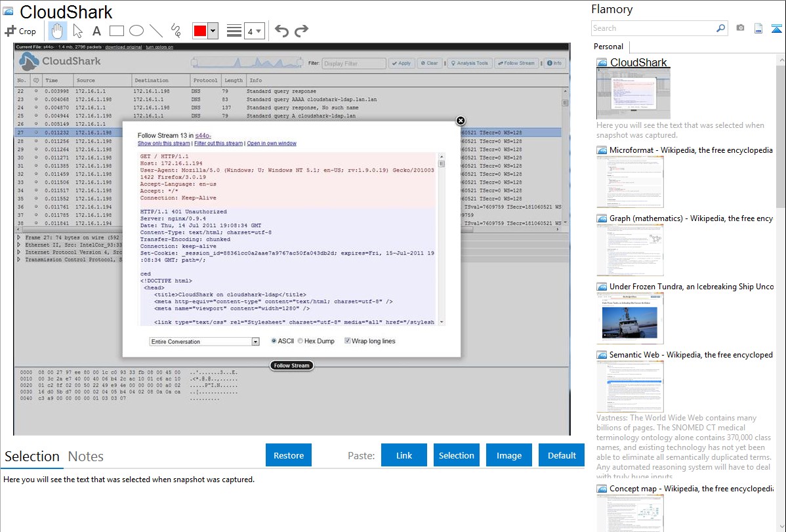Click the upload icon in Flamory header

[x=776, y=28]
